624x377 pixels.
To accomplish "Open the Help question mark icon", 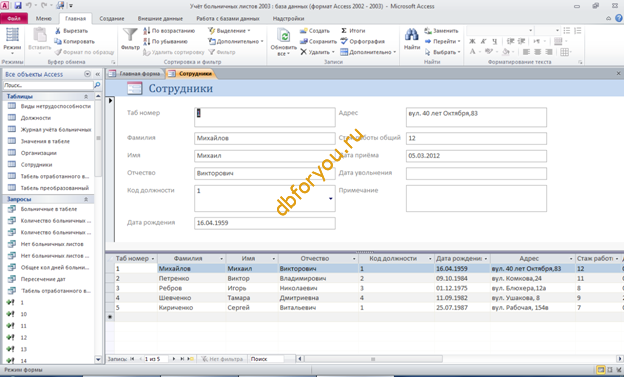I will coord(619,18).
